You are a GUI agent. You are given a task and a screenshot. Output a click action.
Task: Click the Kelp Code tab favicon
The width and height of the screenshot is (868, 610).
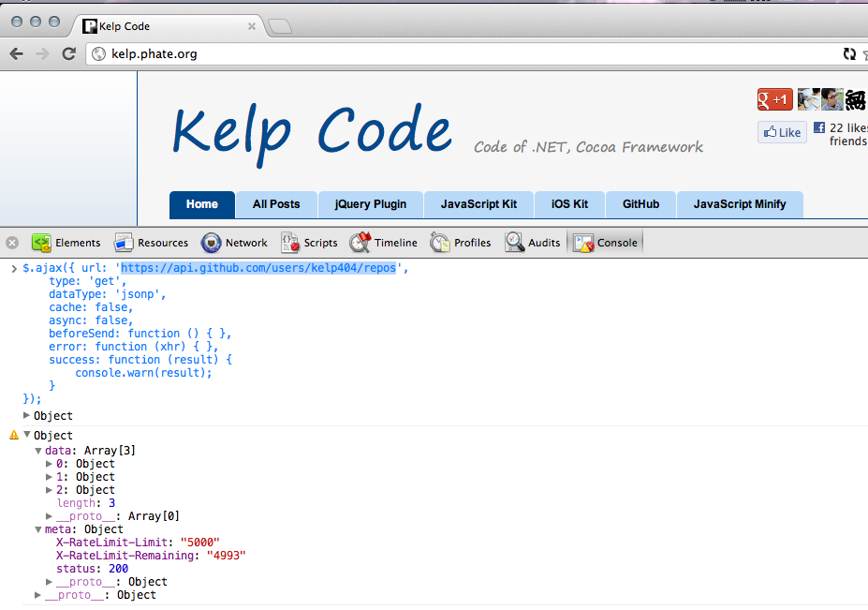tap(89, 26)
